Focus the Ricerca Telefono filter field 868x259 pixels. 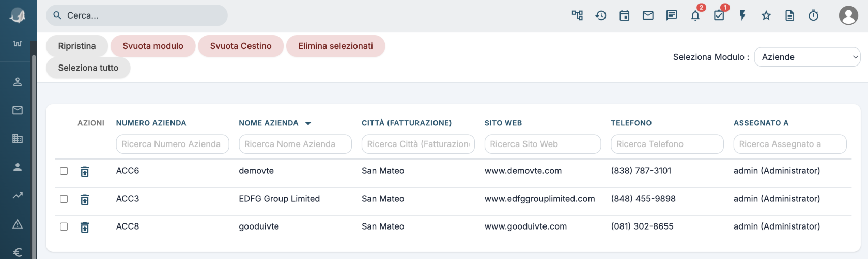pos(667,144)
